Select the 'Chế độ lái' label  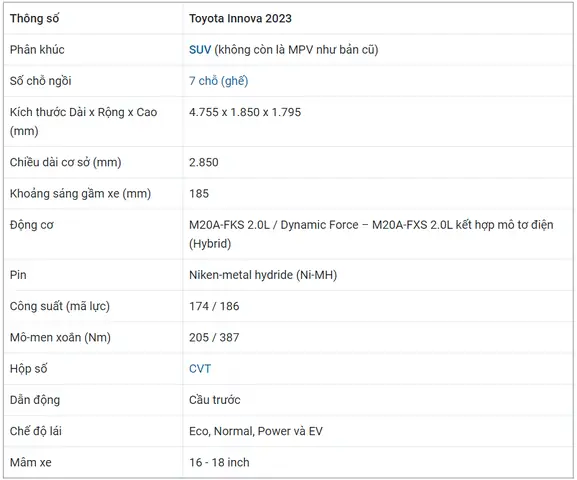36,431
